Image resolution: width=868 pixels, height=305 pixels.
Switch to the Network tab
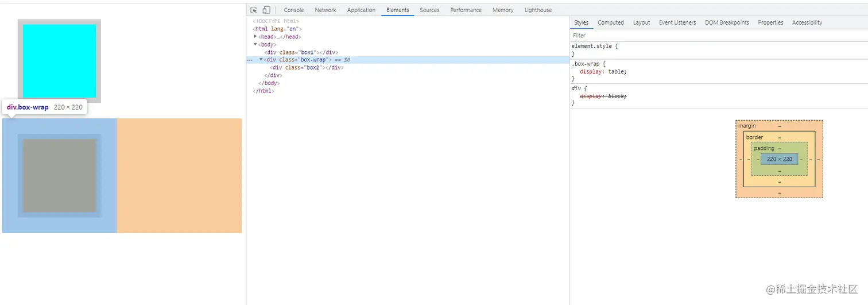[x=325, y=10]
